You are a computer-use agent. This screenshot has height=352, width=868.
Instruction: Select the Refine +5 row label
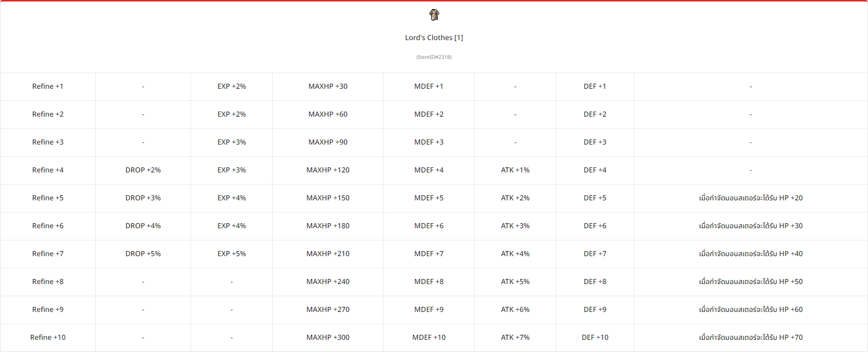tap(48, 198)
